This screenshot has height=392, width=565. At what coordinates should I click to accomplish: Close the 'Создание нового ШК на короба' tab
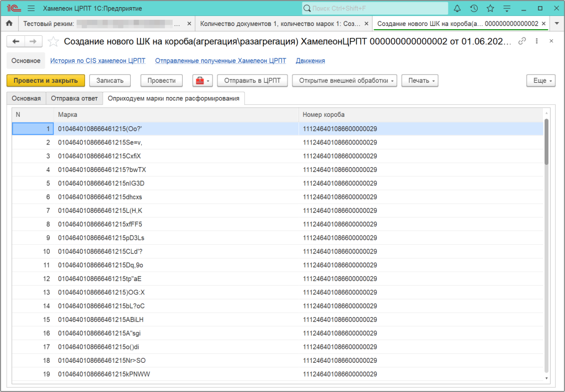coord(543,24)
